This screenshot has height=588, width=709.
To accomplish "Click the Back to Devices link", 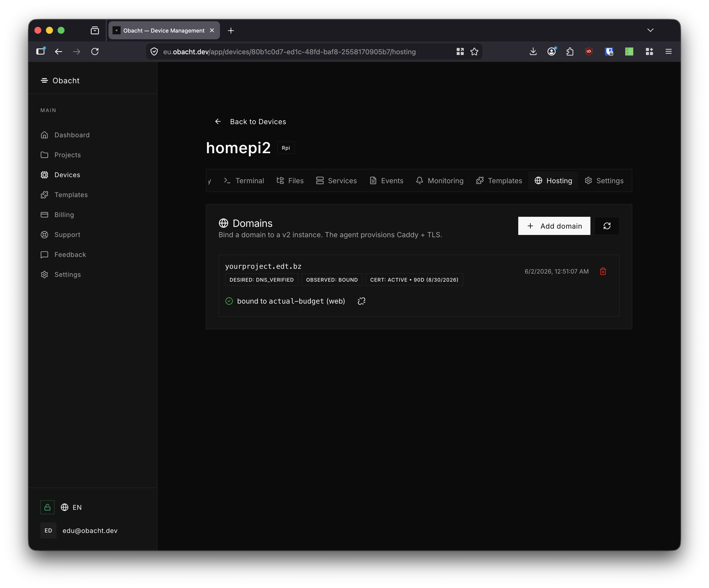I will point(250,122).
